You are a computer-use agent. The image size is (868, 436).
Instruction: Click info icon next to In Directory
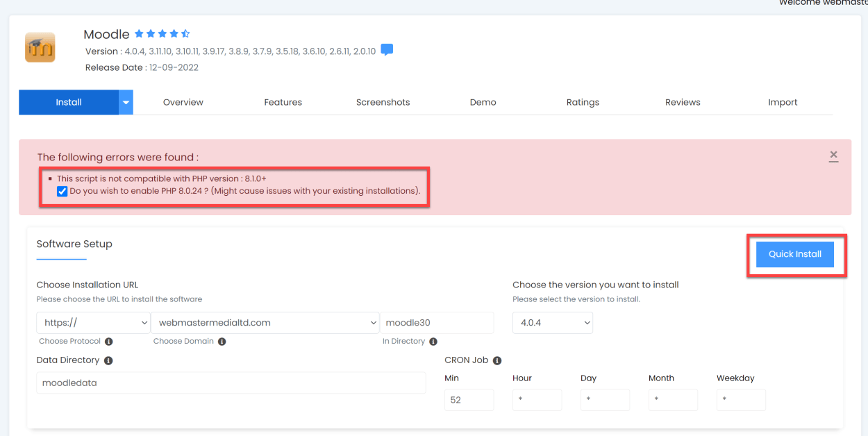click(433, 342)
